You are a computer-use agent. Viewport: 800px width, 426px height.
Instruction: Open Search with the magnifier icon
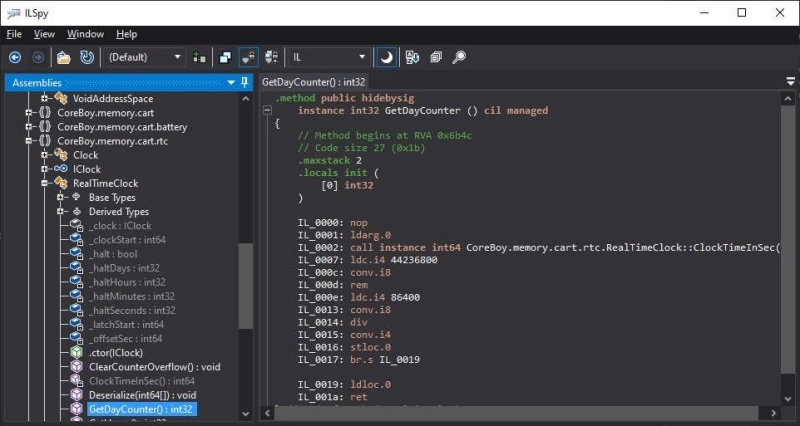click(x=459, y=57)
